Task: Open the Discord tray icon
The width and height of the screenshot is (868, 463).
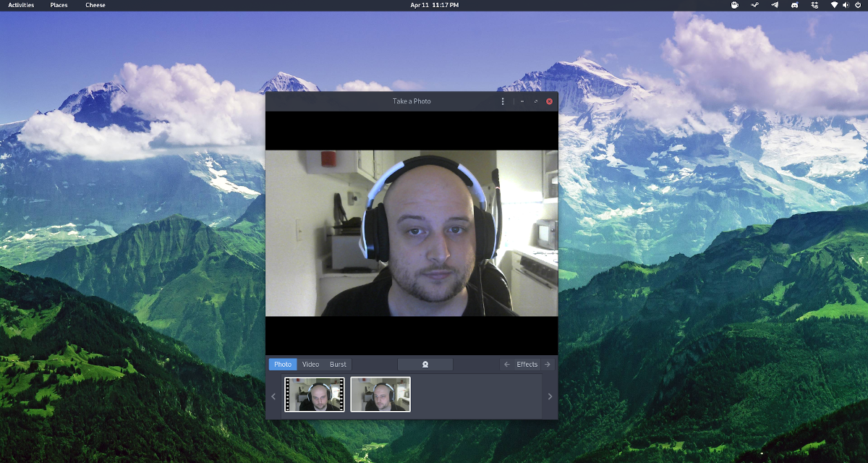Action: click(x=795, y=5)
